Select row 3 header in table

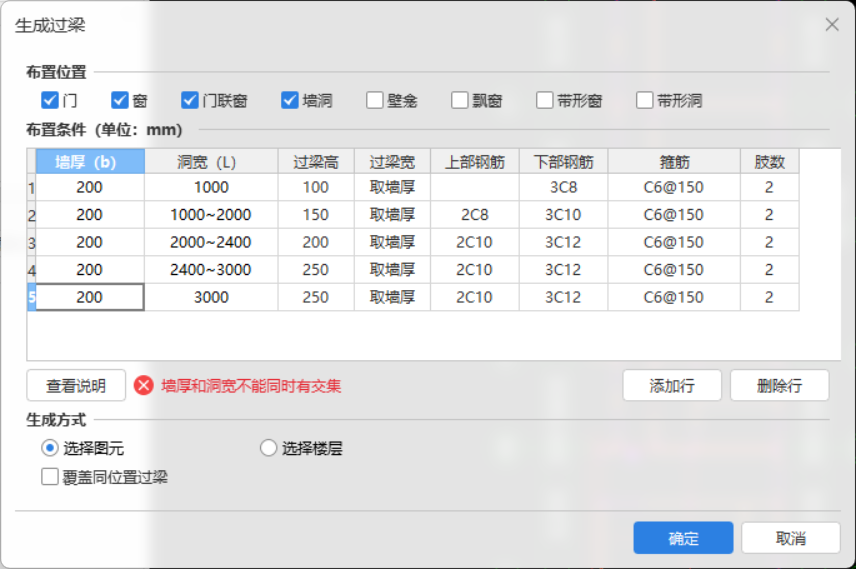click(31, 242)
